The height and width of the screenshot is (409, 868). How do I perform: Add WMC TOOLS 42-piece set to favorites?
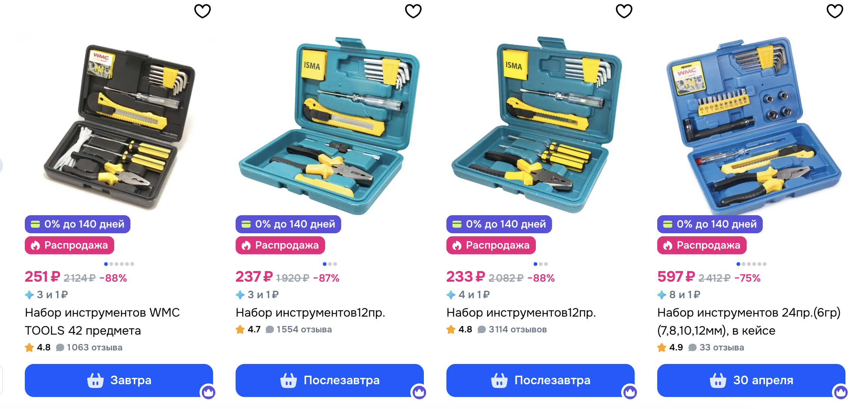click(x=202, y=11)
